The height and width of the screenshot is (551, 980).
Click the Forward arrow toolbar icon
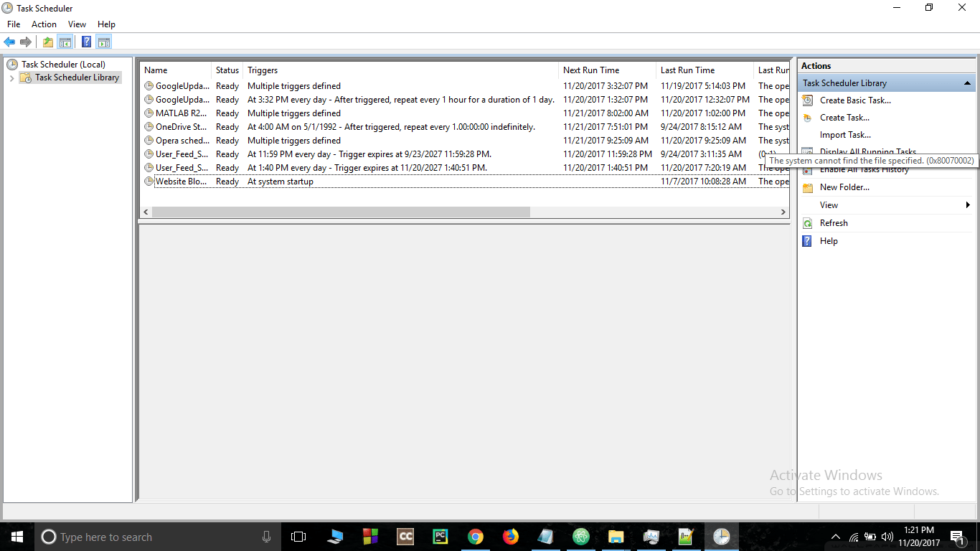click(26, 42)
